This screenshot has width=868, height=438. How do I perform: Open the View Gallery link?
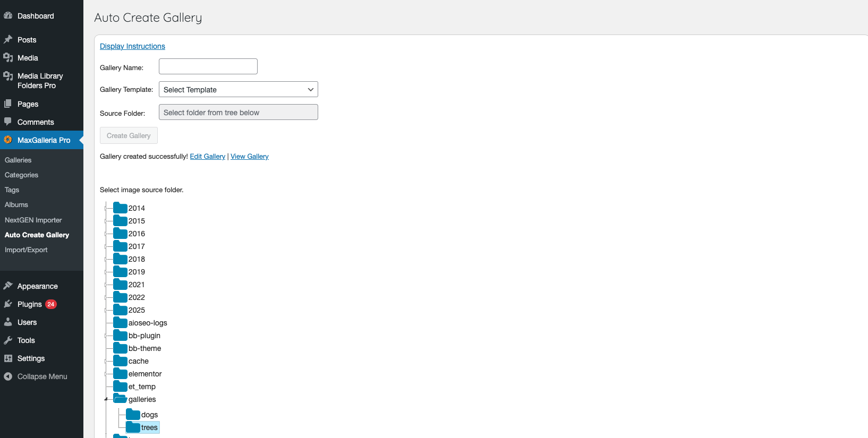pyautogui.click(x=249, y=157)
